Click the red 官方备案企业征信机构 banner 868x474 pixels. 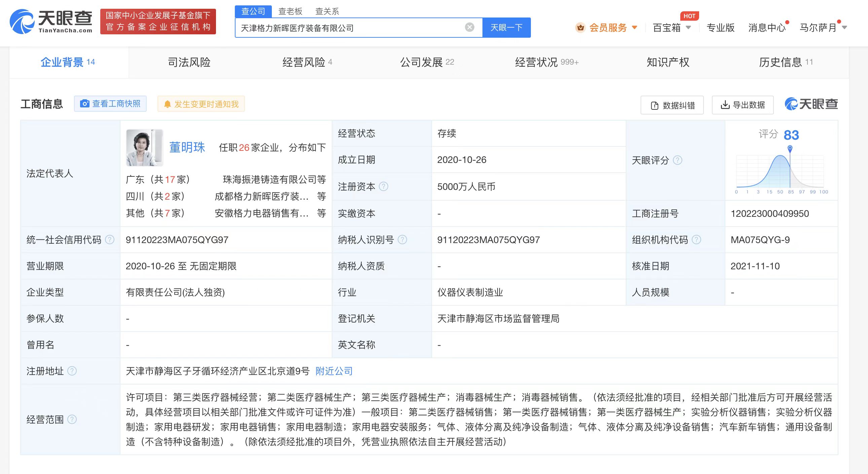[158, 21]
